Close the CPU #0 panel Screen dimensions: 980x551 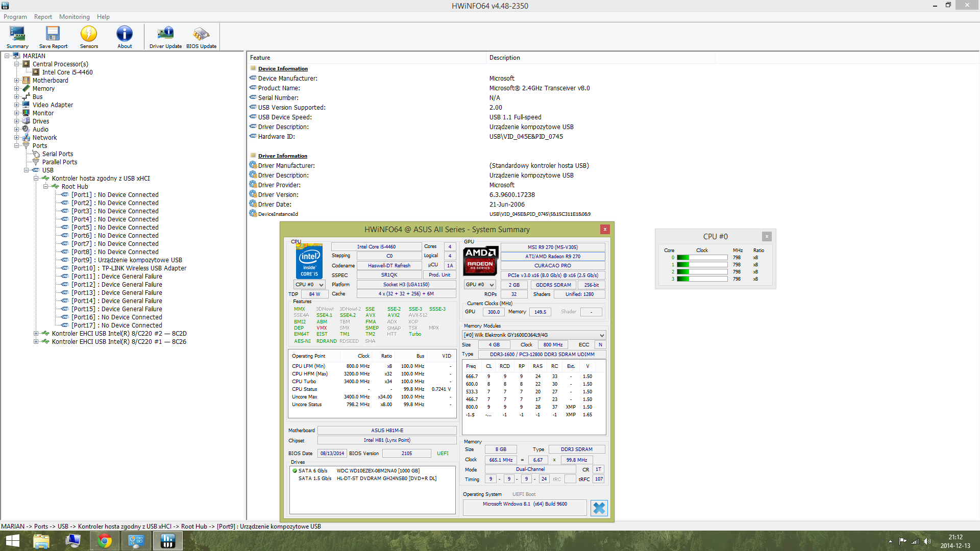coord(767,236)
